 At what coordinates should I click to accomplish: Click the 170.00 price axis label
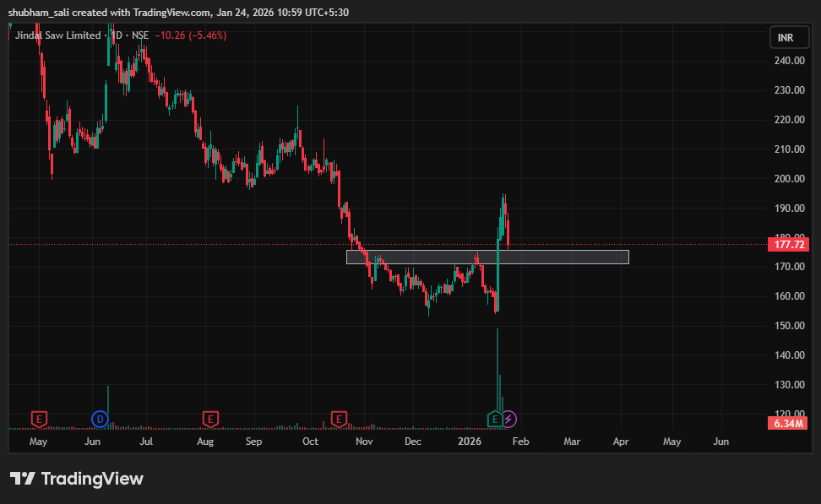click(789, 267)
